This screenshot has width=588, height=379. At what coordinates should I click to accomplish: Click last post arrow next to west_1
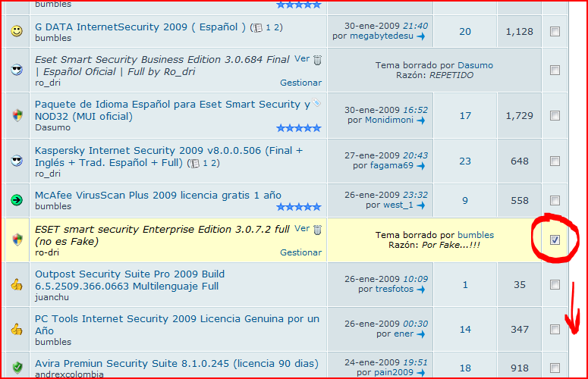[420, 205]
